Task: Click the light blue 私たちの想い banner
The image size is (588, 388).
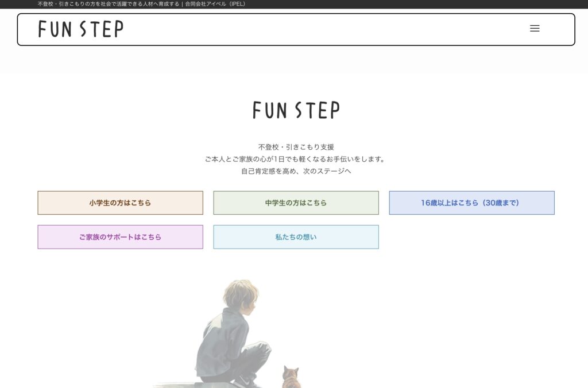Action: pos(296,236)
